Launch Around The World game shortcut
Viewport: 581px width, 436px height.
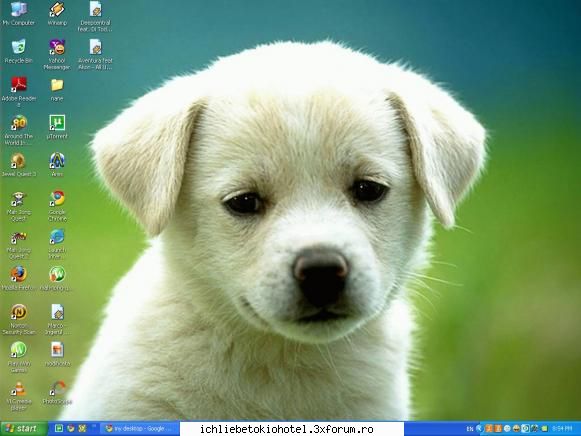coord(19,130)
